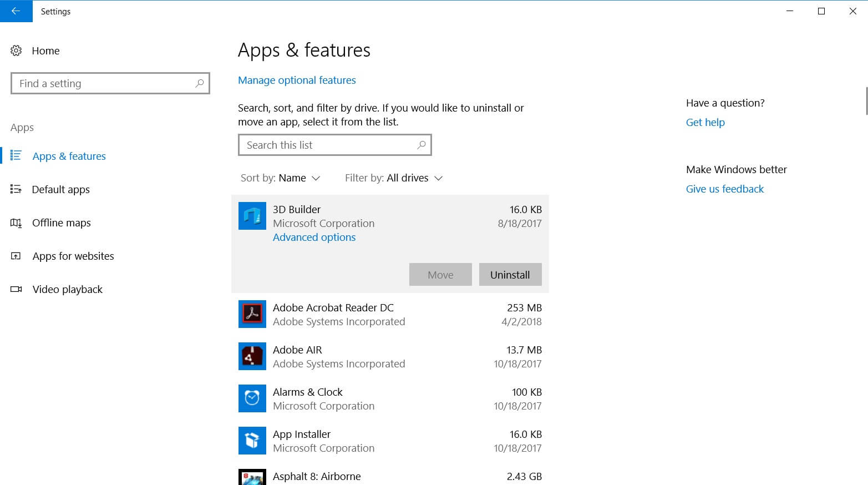This screenshot has width=868, height=485.
Task: Open Advanced options for 3D Builder
Action: pos(314,237)
